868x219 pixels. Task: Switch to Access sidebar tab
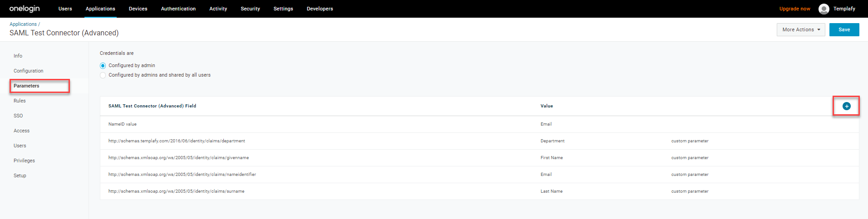(x=21, y=131)
